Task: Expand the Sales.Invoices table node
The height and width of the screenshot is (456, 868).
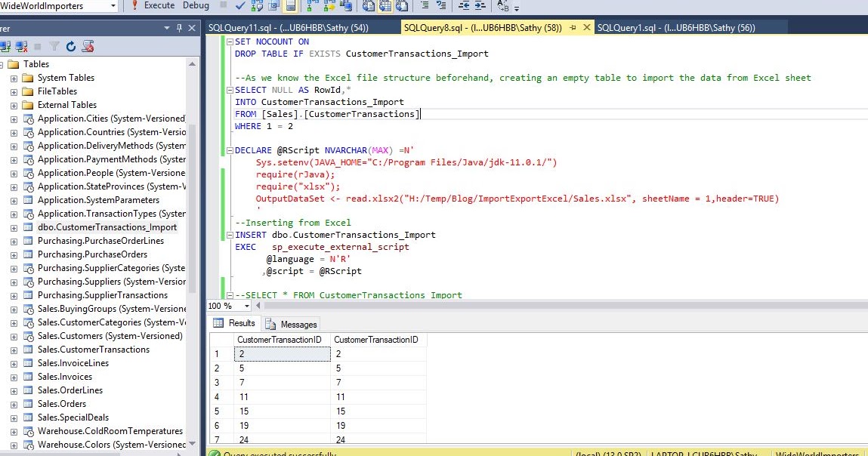Action: pyautogui.click(x=14, y=377)
